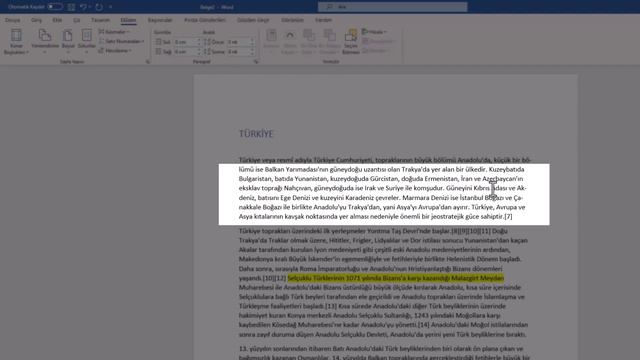The height and width of the screenshot is (360, 640).
Task: Click the word Kuzeybatıda in first paragraph
Action: coord(506,169)
